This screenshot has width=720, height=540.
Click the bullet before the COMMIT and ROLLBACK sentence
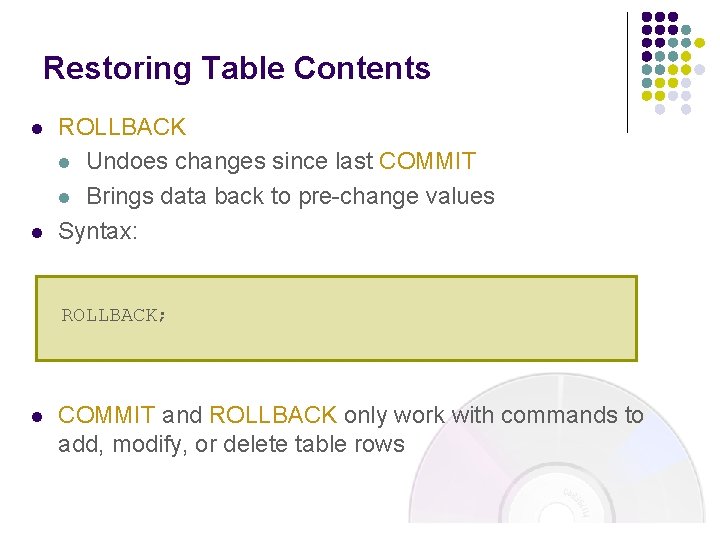pos(35,416)
